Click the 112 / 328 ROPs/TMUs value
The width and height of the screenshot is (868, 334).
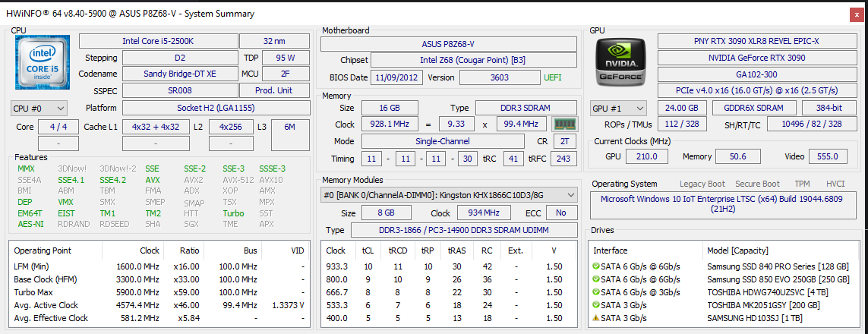click(x=681, y=124)
